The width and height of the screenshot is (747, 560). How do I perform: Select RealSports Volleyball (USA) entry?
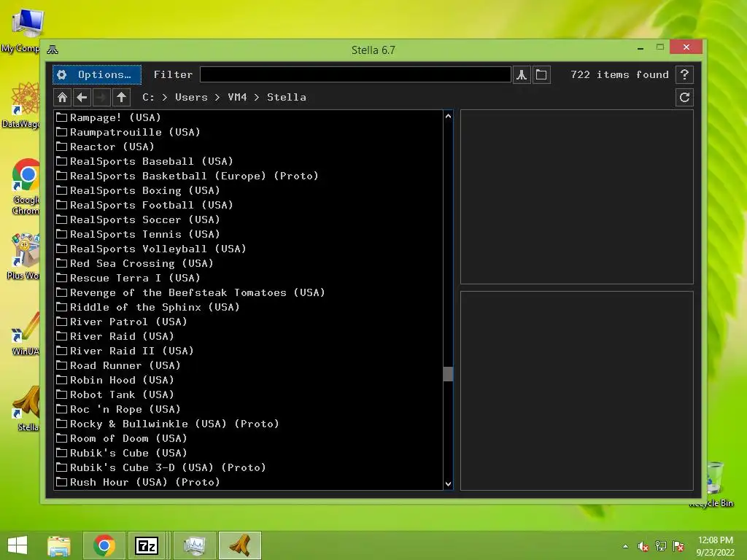pyautogui.click(x=249, y=249)
